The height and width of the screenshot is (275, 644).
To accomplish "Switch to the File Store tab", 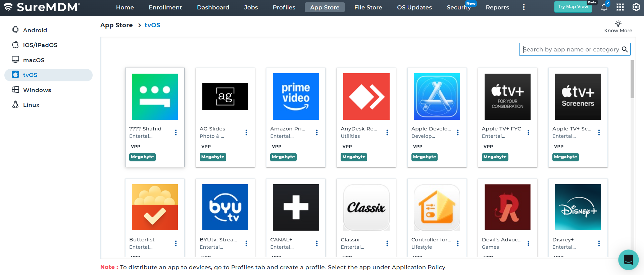I will [x=368, y=7].
